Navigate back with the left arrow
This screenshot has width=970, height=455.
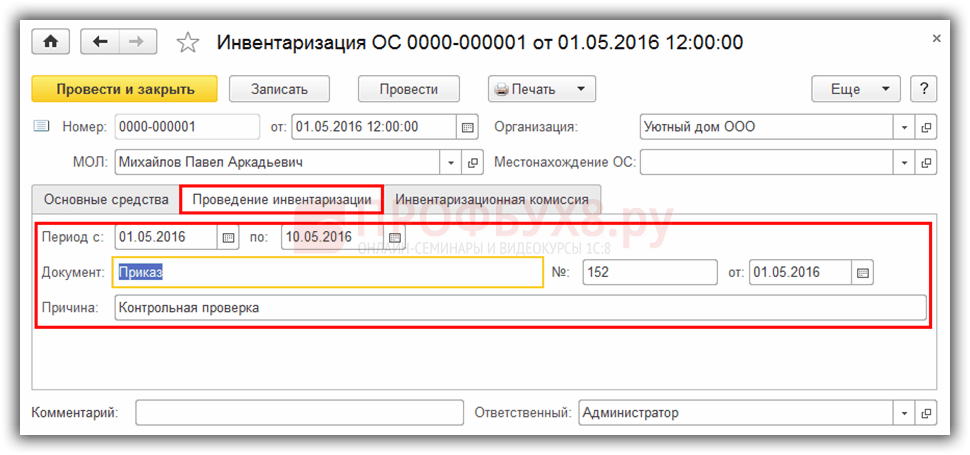(100, 41)
